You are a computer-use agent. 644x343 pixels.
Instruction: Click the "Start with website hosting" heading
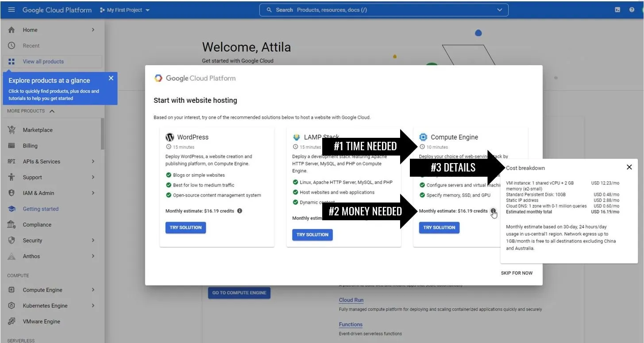195,100
